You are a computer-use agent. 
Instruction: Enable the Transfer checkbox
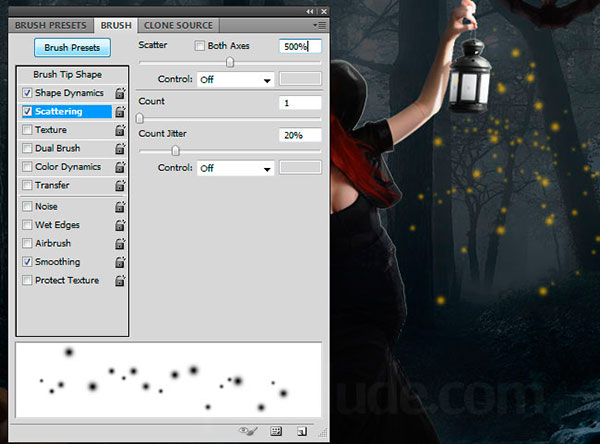coord(27,185)
